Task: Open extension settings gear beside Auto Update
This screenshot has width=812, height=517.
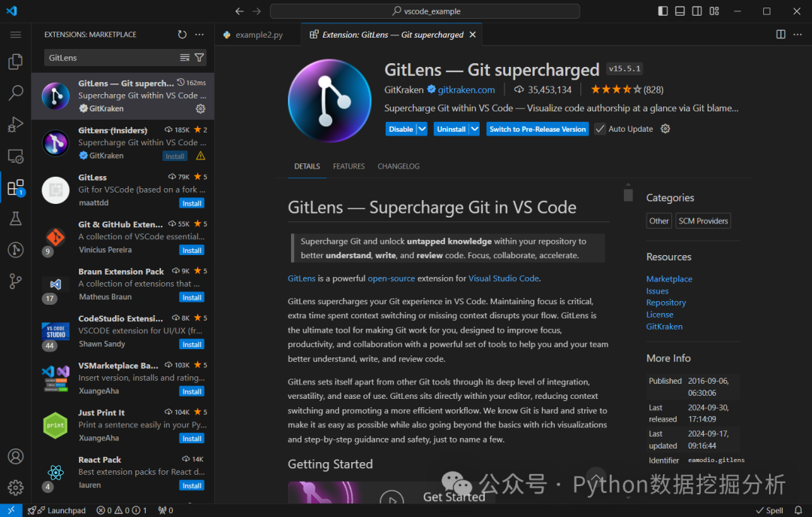Action: pyautogui.click(x=665, y=129)
